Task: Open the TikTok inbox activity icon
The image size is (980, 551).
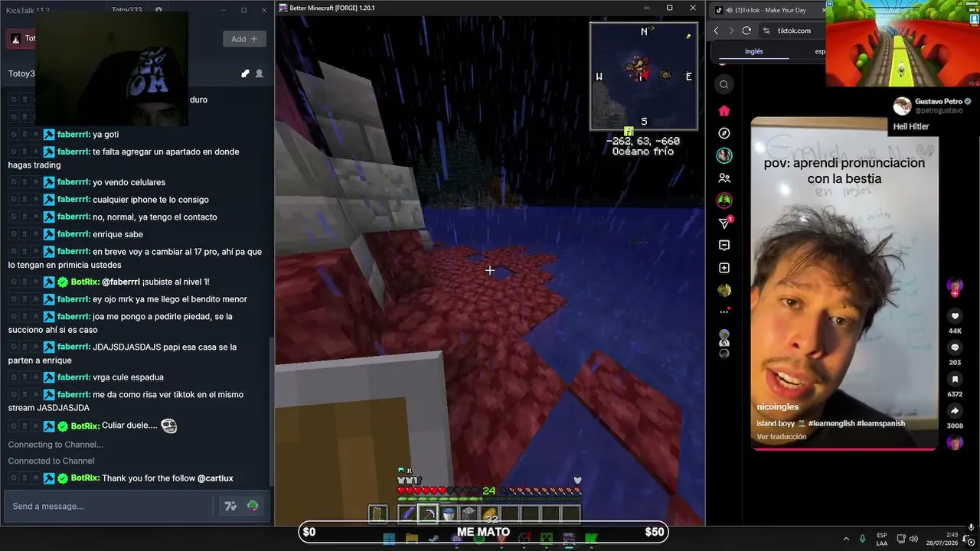Action: [x=724, y=246]
